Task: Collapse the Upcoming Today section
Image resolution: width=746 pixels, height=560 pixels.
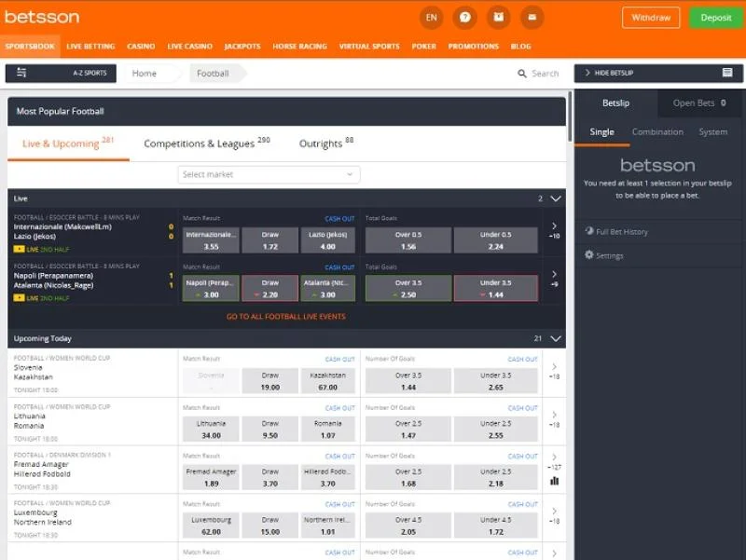Action: click(556, 339)
